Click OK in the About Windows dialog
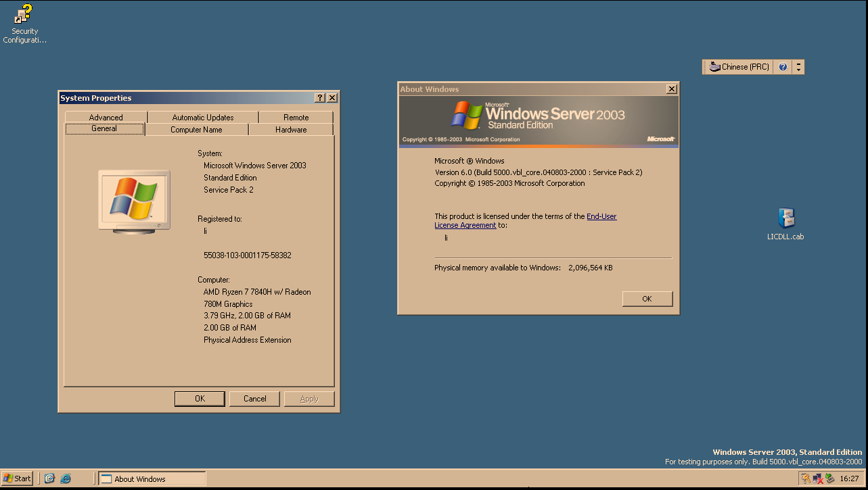 coord(647,299)
